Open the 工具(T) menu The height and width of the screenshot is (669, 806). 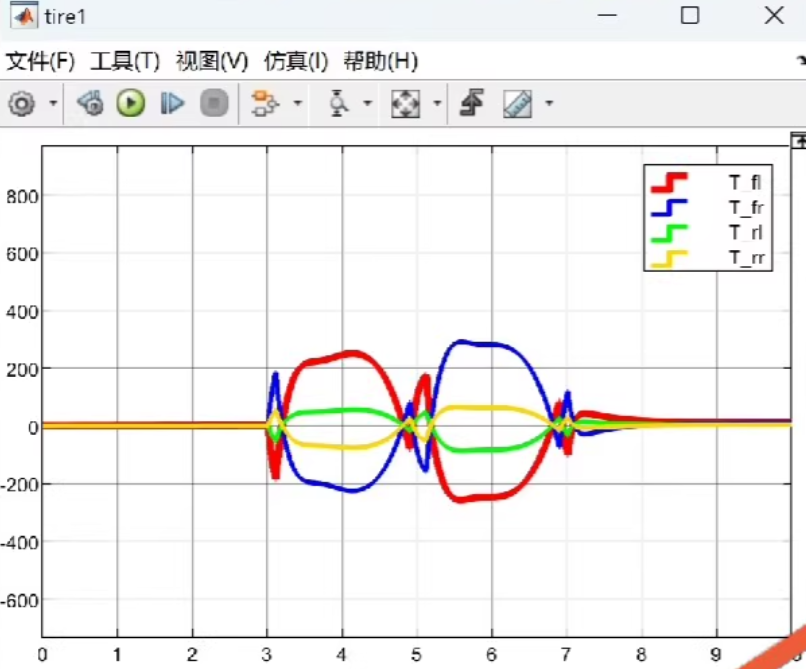coord(125,62)
